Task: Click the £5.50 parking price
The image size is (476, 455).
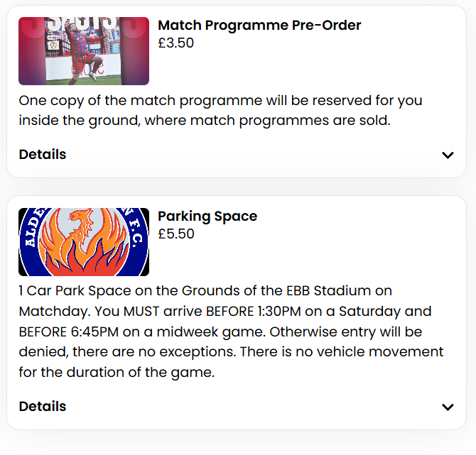Action: (x=176, y=234)
